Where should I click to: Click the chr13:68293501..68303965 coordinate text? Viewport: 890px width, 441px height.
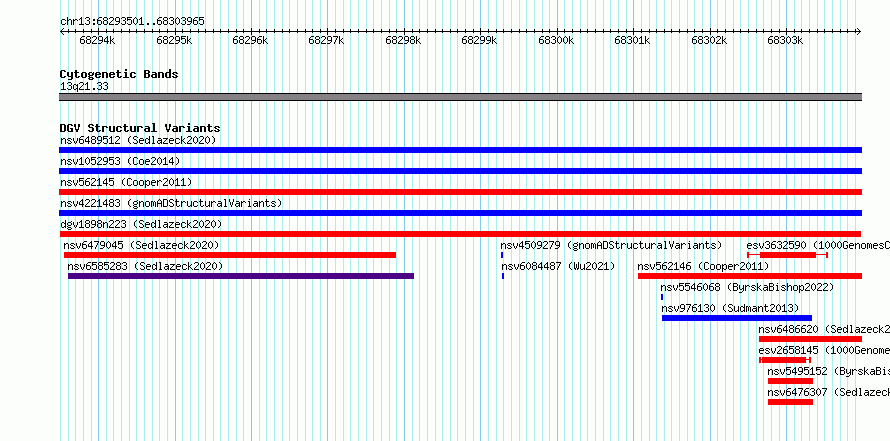[x=132, y=21]
